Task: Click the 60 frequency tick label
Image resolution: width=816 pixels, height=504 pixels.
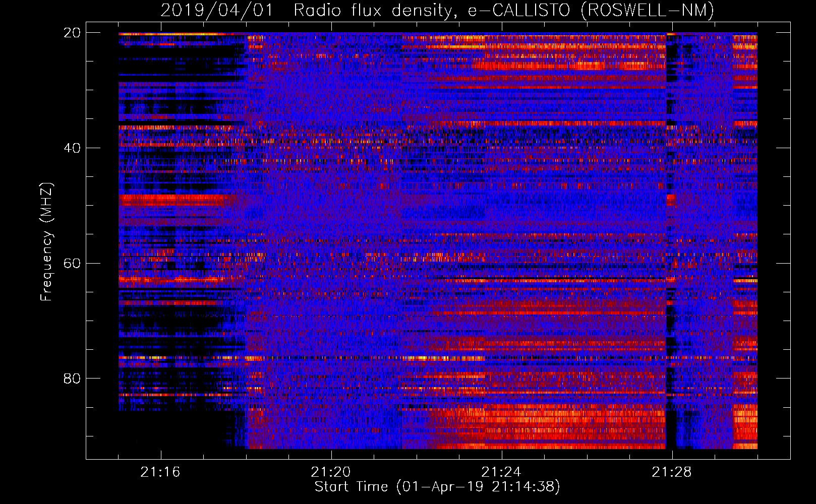Action: [x=72, y=263]
